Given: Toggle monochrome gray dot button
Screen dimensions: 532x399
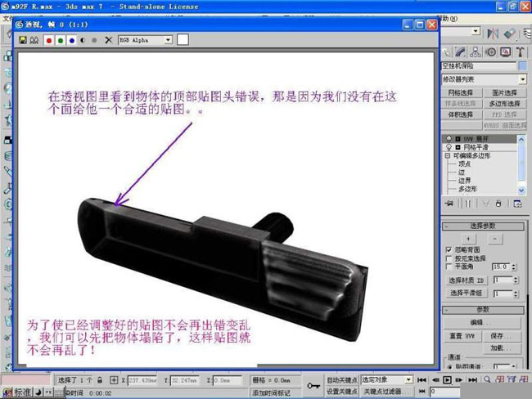Looking at the screenshot, I should pos(94,40).
